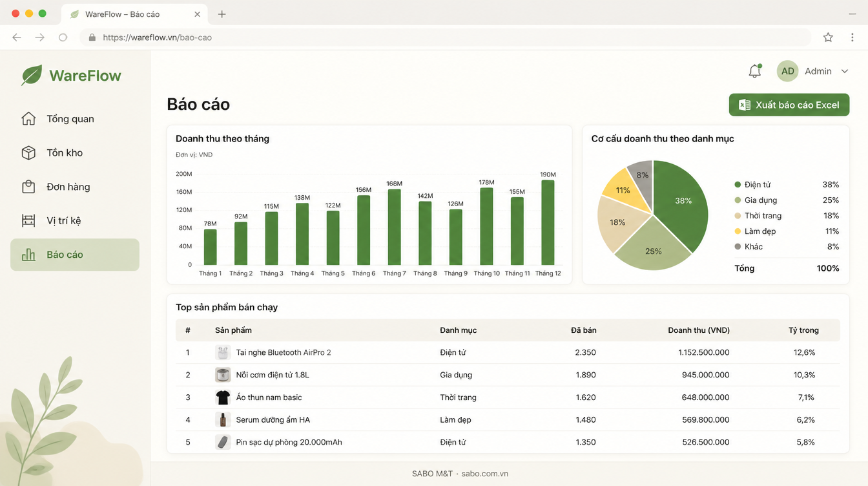Select the Tồn kho box icon

click(x=28, y=153)
